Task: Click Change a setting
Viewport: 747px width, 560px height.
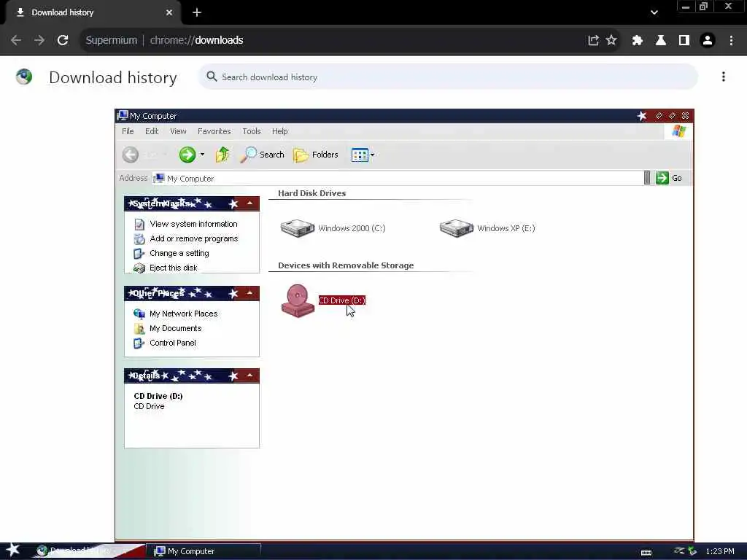Action: pos(179,253)
